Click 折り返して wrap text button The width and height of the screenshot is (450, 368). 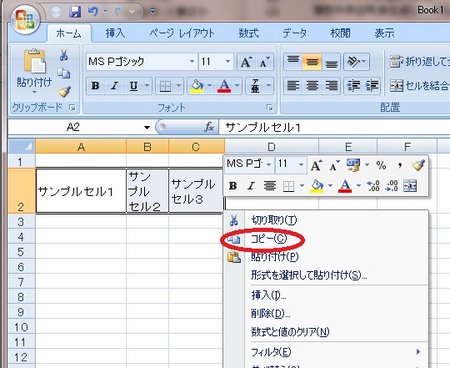point(419,61)
